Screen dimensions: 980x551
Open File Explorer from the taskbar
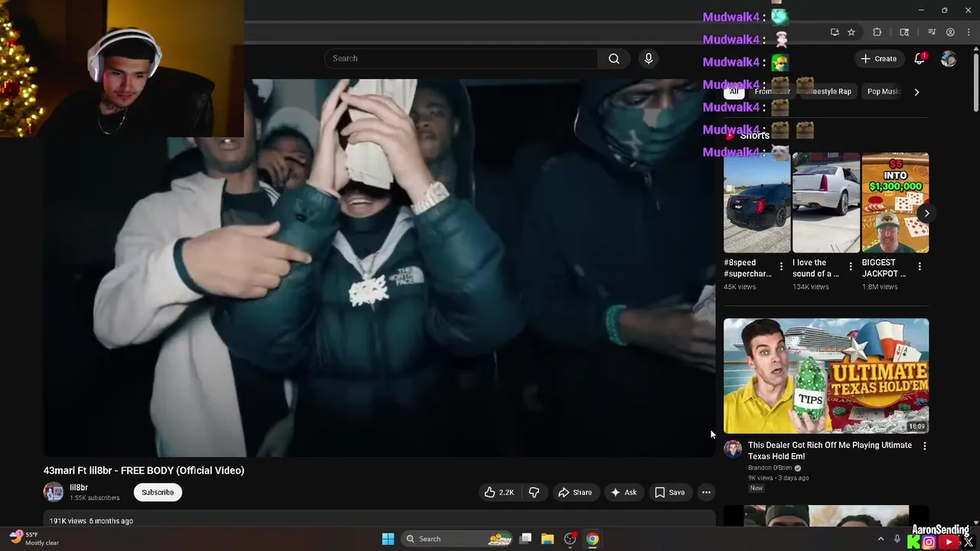547,539
